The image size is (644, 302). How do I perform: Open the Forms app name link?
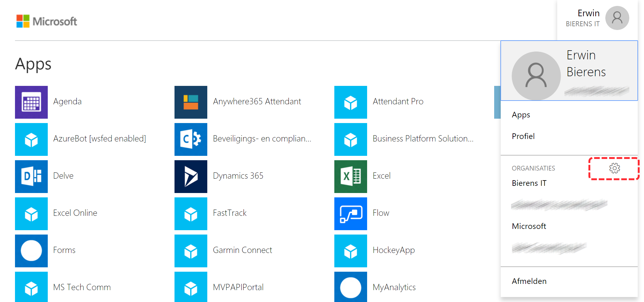[x=64, y=250]
